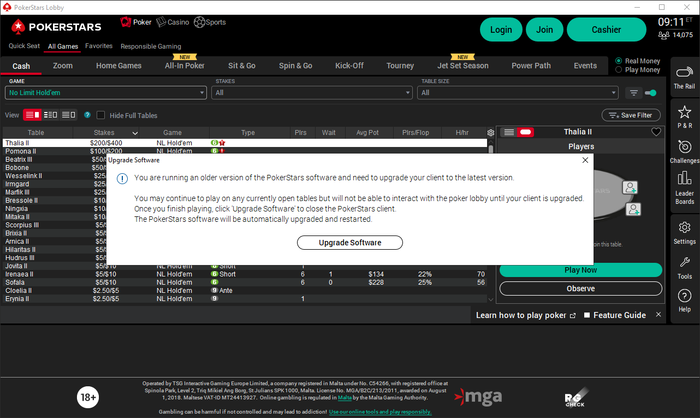Viewport: 700px width, 418px height.
Task: Switch to the Casino section
Action: pos(172,22)
